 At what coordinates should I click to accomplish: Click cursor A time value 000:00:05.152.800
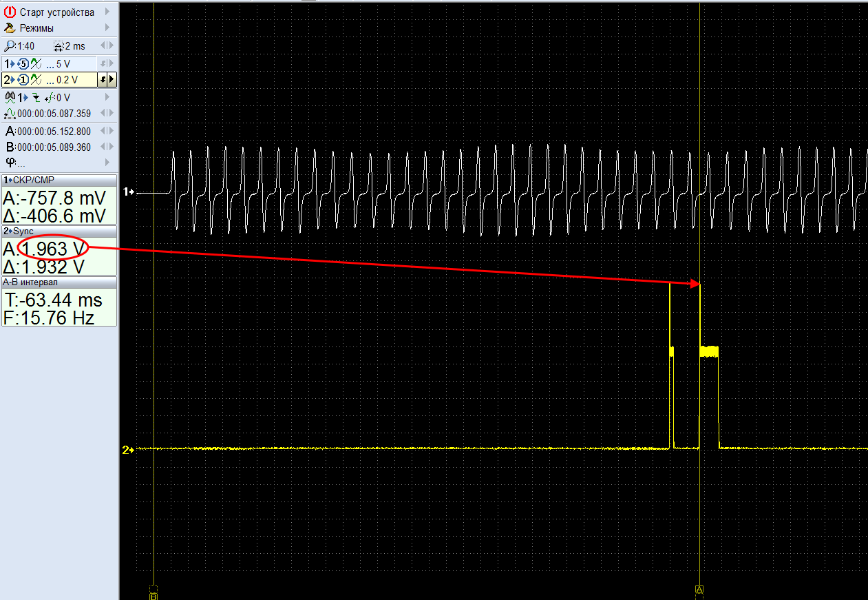tap(54, 131)
